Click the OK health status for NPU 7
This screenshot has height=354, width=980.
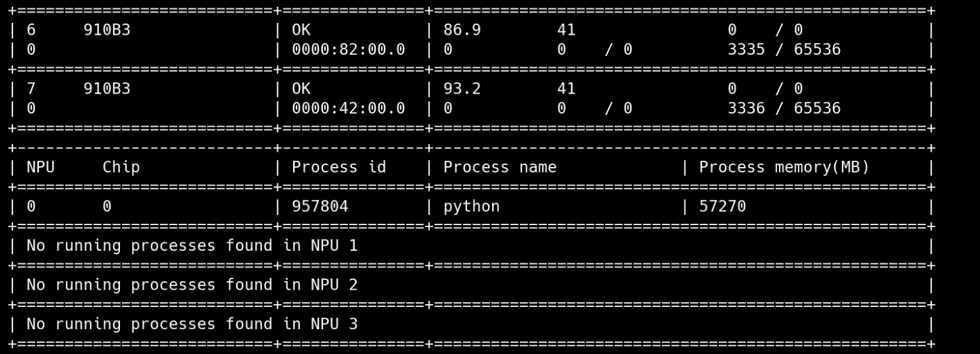point(301,89)
